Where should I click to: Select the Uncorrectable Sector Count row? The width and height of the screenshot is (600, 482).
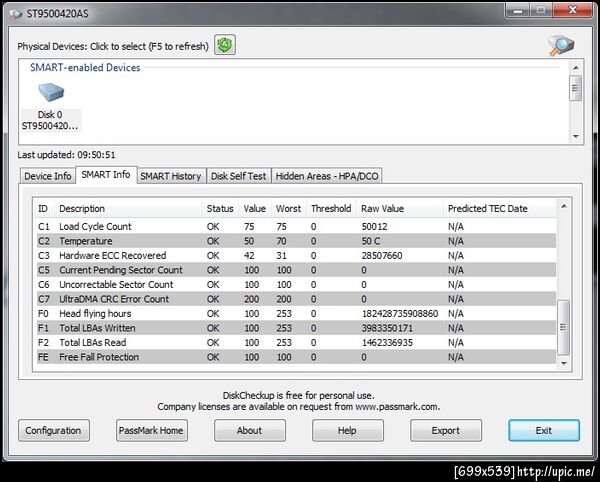click(x=296, y=285)
